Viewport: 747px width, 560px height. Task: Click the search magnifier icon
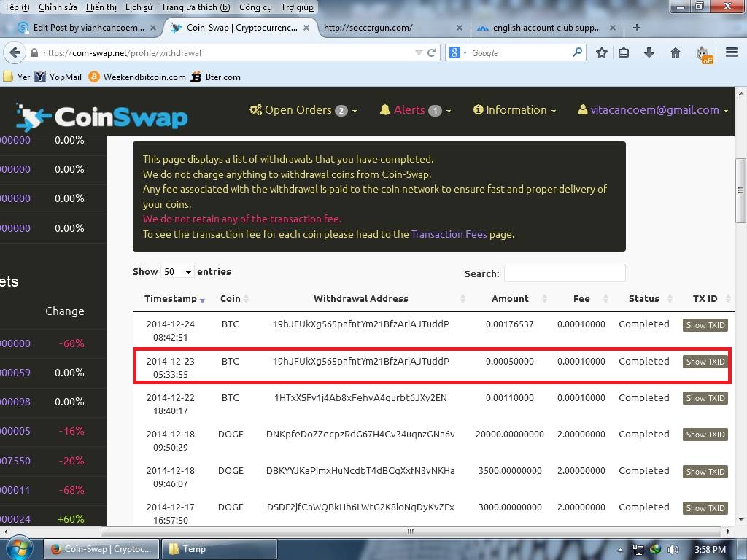[578, 52]
